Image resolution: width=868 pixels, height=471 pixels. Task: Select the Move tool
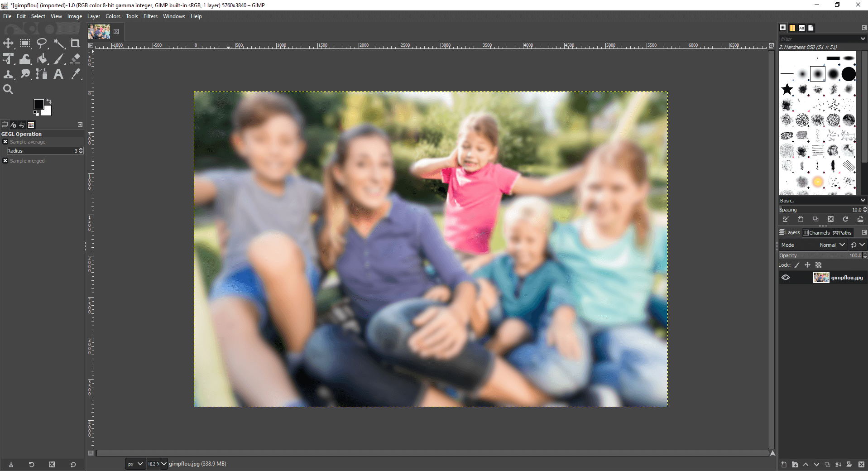tap(8, 43)
